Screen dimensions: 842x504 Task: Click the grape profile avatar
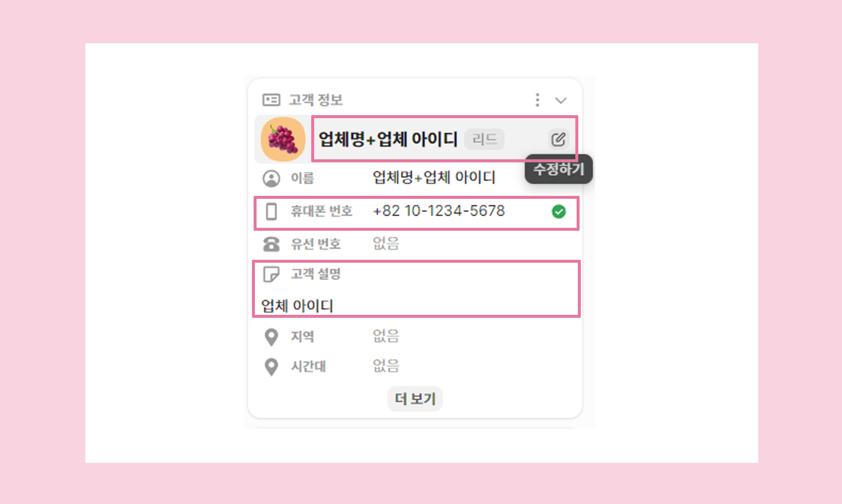283,139
